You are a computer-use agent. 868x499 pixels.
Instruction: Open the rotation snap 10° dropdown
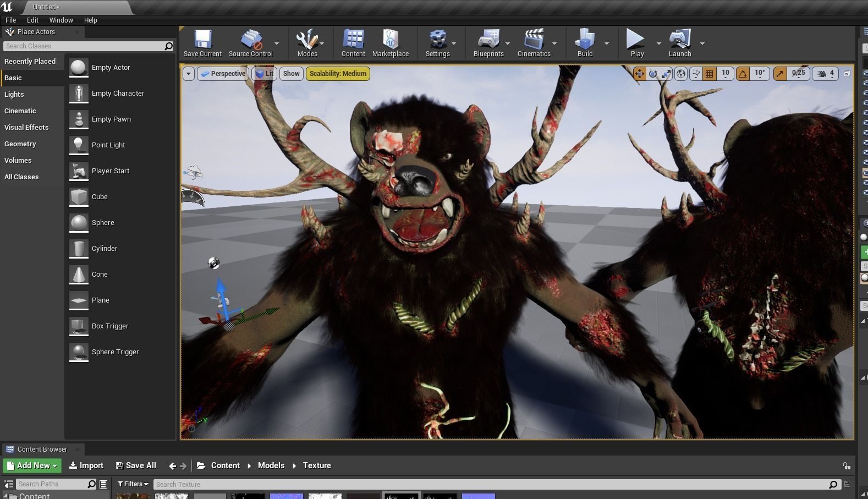[x=760, y=74]
